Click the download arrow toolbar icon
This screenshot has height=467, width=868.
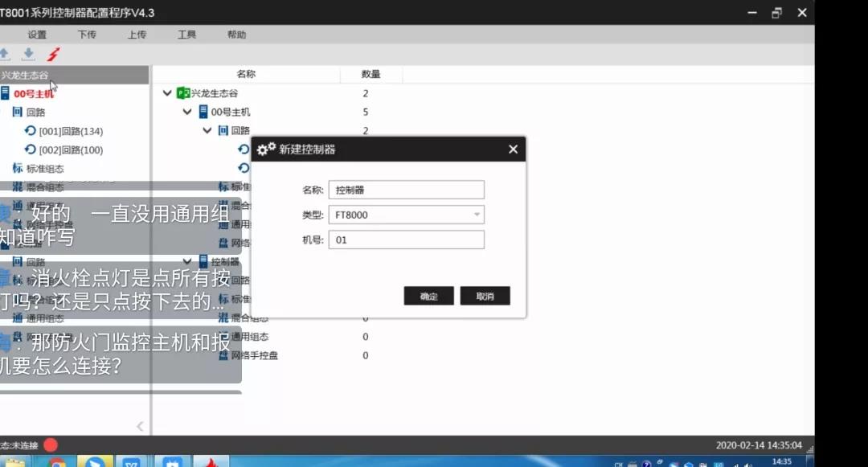click(x=28, y=55)
